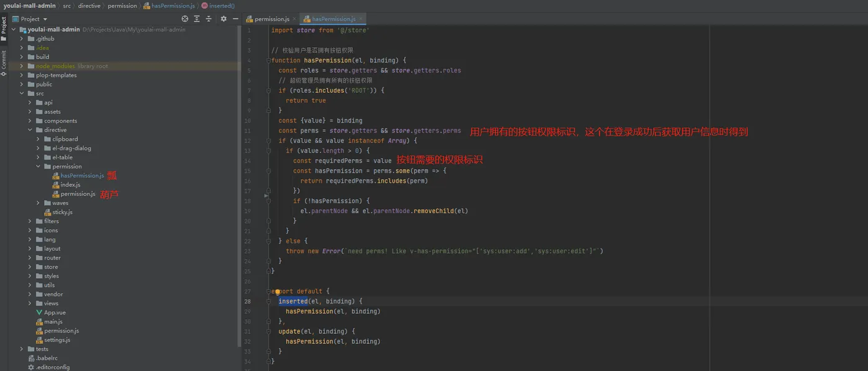
Task: Select the .idea folder
Action: coord(42,48)
